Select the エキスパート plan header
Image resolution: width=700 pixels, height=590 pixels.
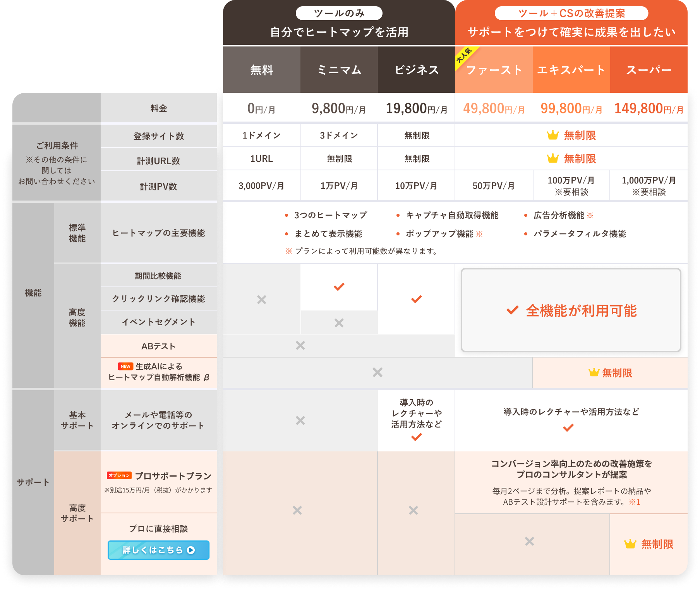(571, 70)
